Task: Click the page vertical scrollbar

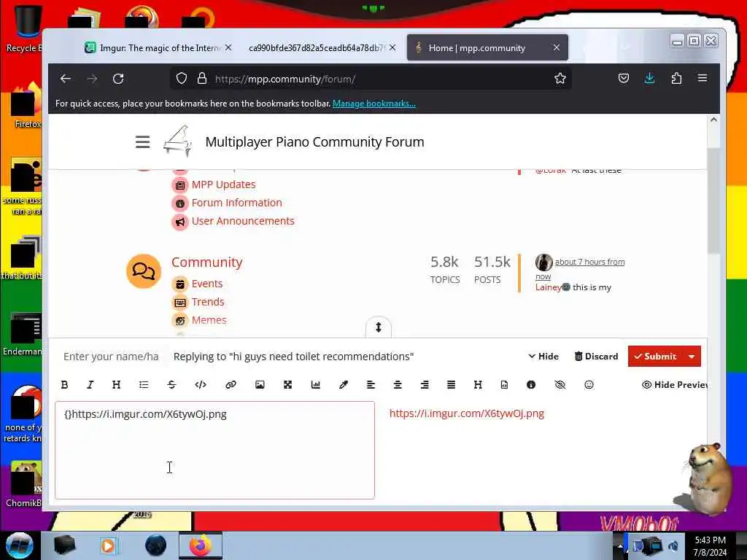Action: (713, 200)
